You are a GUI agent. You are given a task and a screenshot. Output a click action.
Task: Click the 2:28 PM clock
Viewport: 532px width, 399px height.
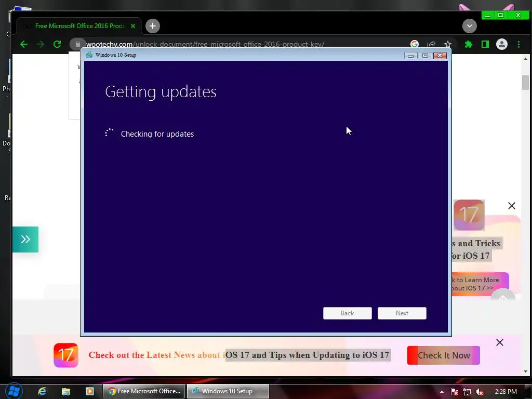(506, 392)
